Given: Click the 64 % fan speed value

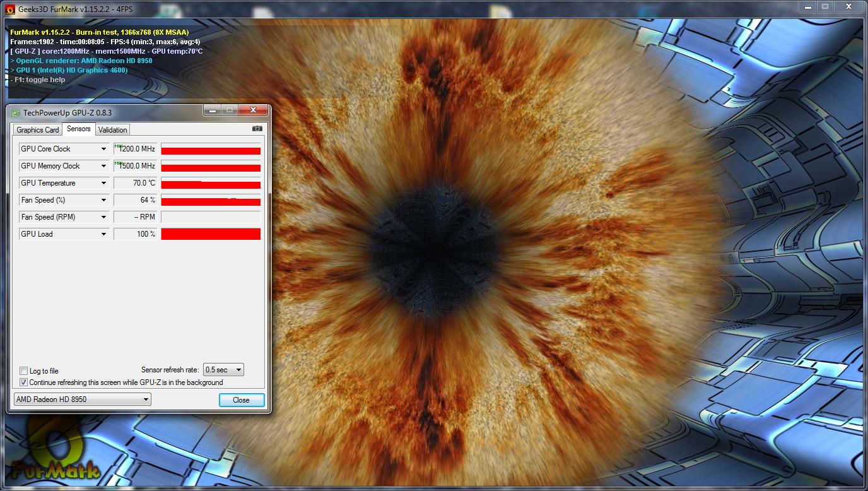Looking at the screenshot, I should (135, 200).
